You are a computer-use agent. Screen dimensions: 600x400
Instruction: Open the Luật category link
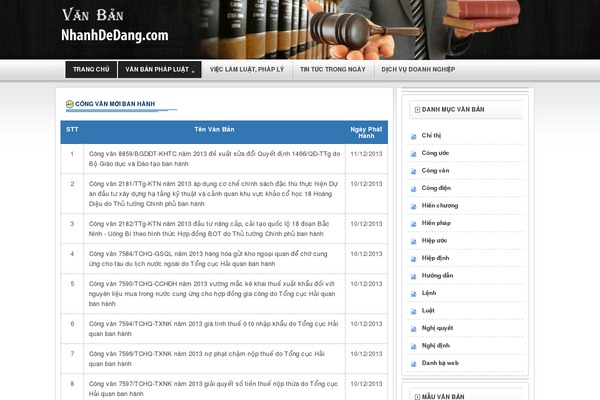tap(428, 310)
